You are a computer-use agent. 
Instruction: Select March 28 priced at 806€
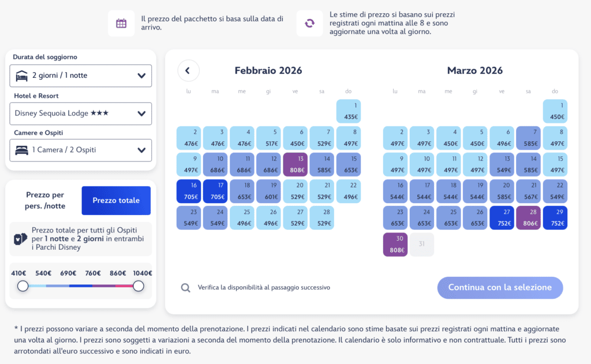(529, 218)
